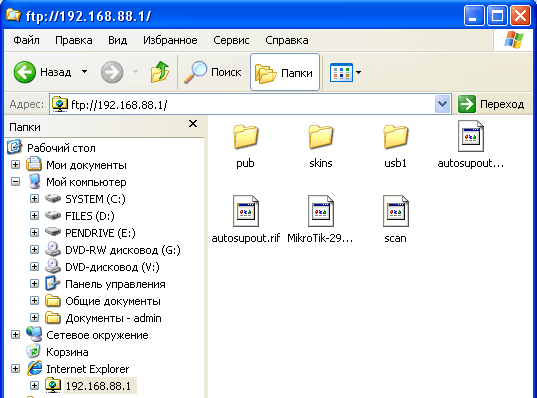Select the autosupout.rif file icon
Image resolution: width=537 pixels, height=398 pixels.
[246, 211]
